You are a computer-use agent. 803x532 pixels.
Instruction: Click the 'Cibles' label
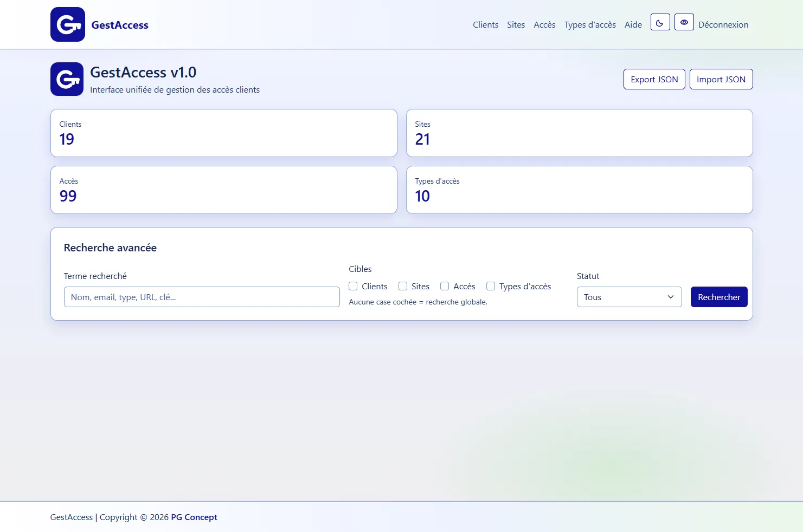click(x=360, y=269)
